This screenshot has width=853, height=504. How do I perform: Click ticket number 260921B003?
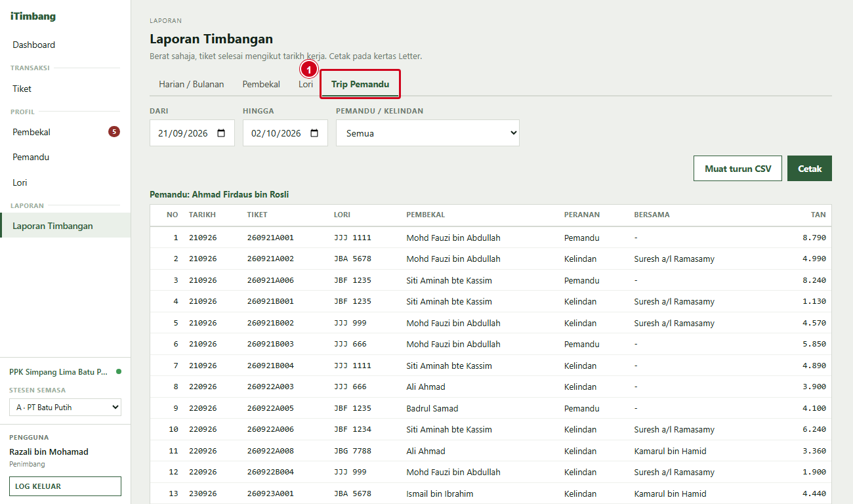270,344
